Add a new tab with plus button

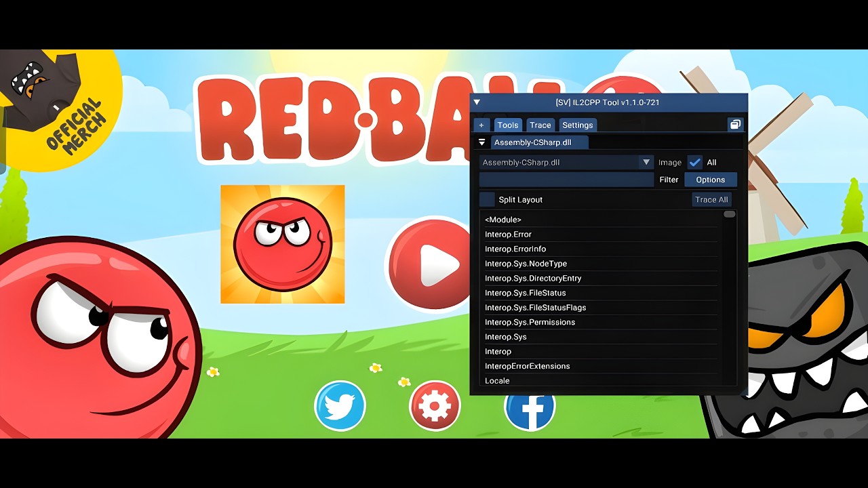(x=481, y=125)
